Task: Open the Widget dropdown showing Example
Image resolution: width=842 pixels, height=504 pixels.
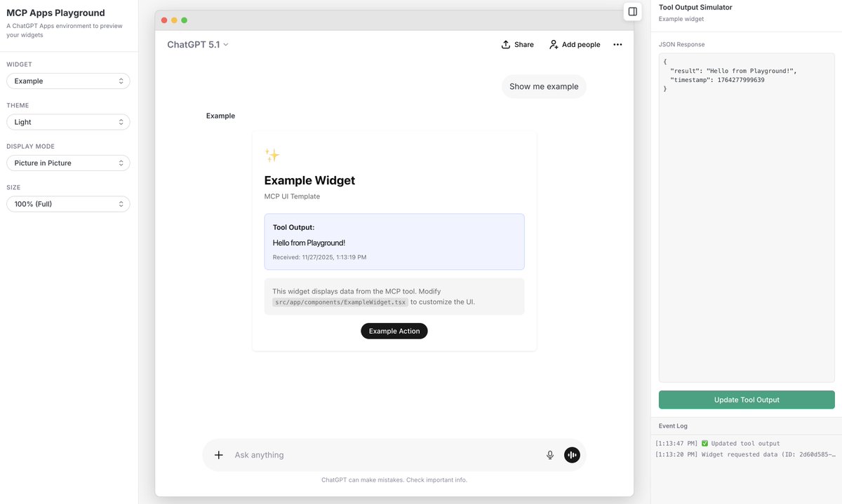Action: [x=68, y=81]
